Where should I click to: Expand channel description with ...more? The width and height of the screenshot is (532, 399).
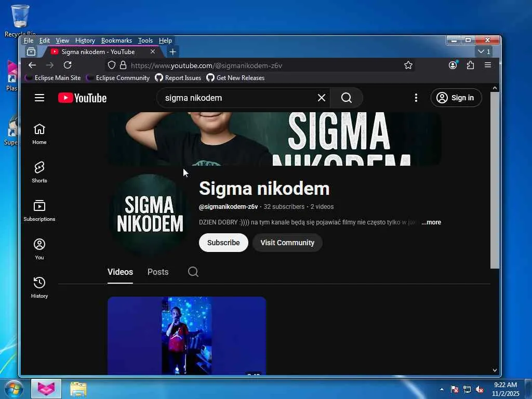pos(431,222)
